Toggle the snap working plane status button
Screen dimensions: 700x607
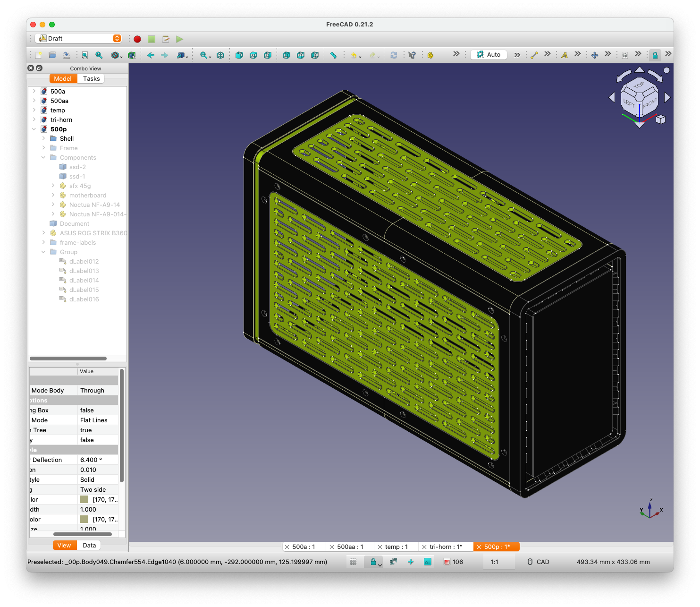point(428,562)
